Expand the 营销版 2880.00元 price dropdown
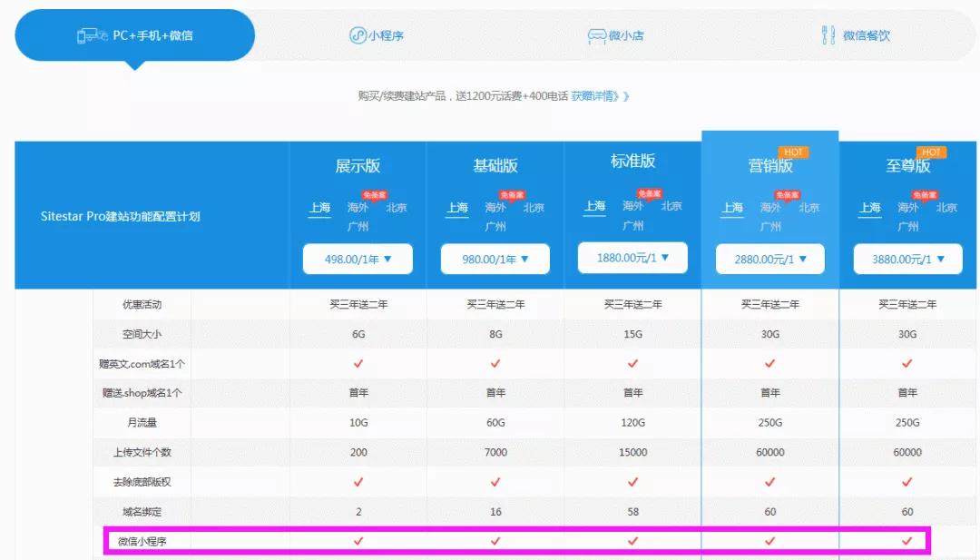This screenshot has height=560, width=980. [x=770, y=259]
